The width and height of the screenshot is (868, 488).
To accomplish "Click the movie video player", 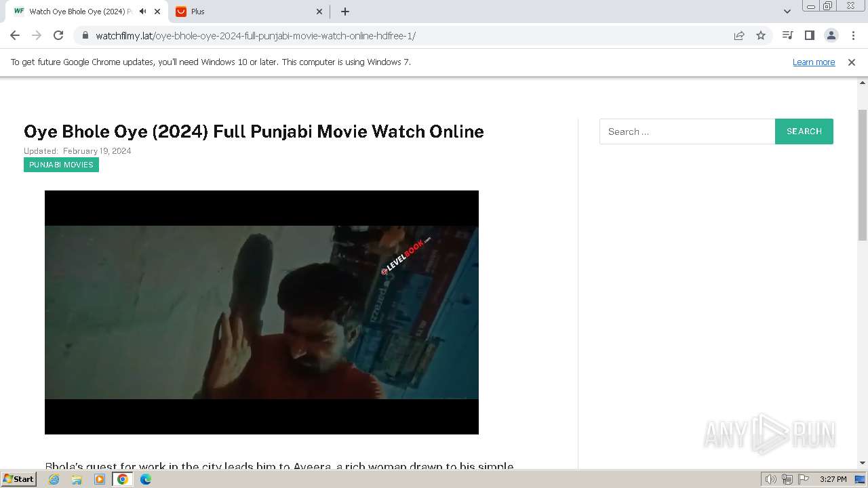I will (x=262, y=312).
